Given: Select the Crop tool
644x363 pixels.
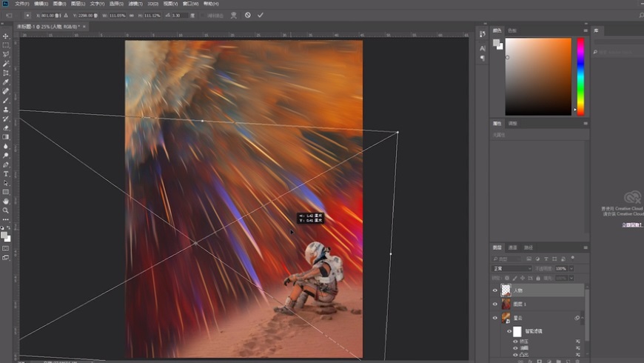Looking at the screenshot, I should pos(6,73).
